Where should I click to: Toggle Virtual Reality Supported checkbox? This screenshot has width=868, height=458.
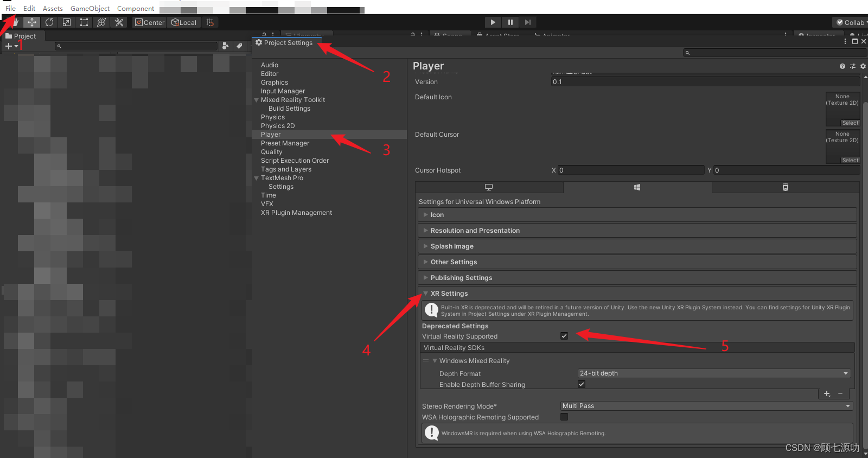[x=564, y=336]
